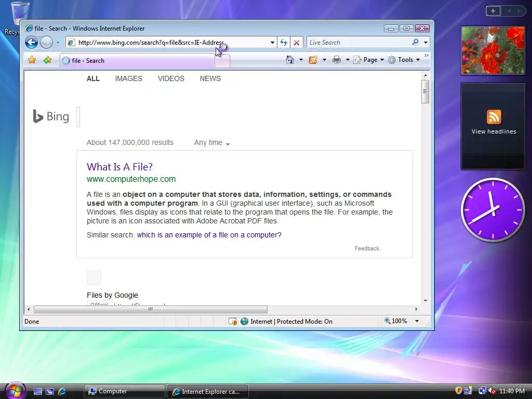Click the vertical scrollbar thumb

click(425, 91)
